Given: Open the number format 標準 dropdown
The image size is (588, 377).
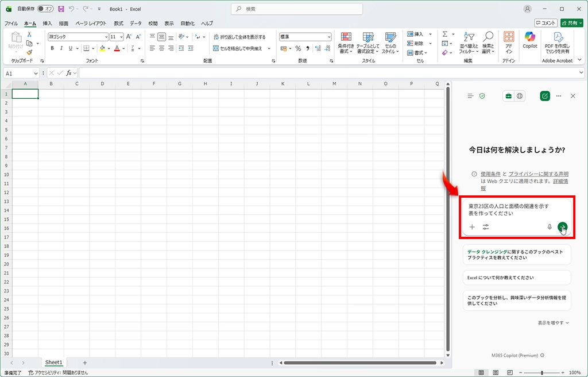Looking at the screenshot, I should click(x=328, y=37).
